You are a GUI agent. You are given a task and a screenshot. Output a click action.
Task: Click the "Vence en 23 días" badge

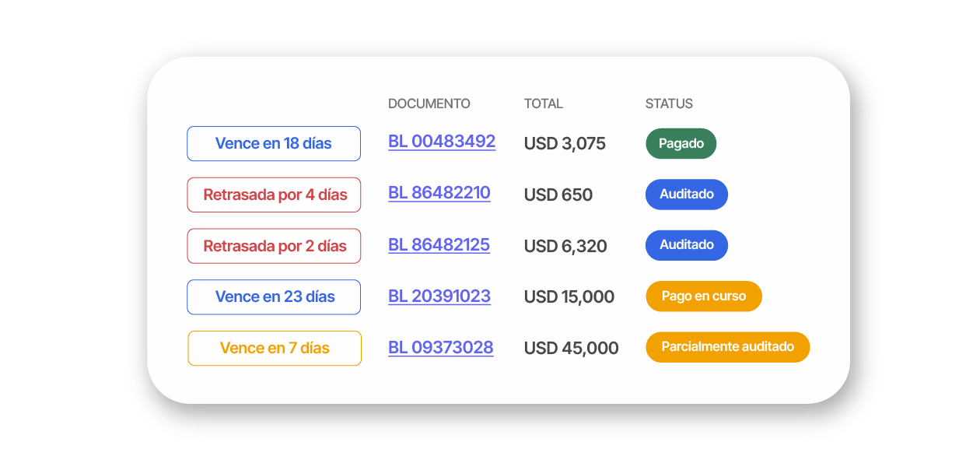(274, 297)
